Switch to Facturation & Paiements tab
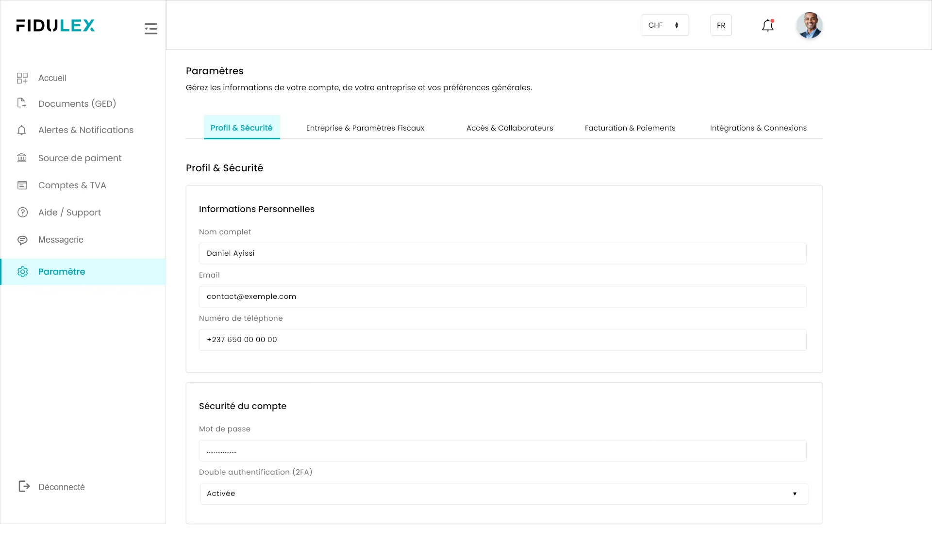The height and width of the screenshot is (560, 932). (630, 128)
